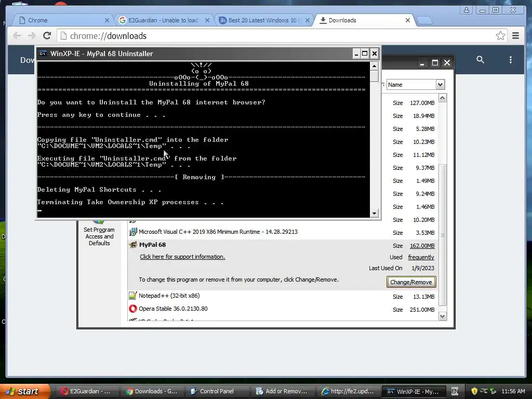
Task: Click the console scrollbar up arrow
Action: click(x=374, y=66)
